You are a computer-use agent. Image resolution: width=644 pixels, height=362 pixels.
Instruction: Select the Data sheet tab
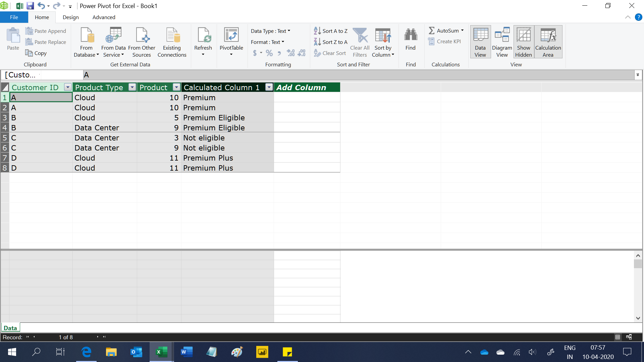click(10, 328)
